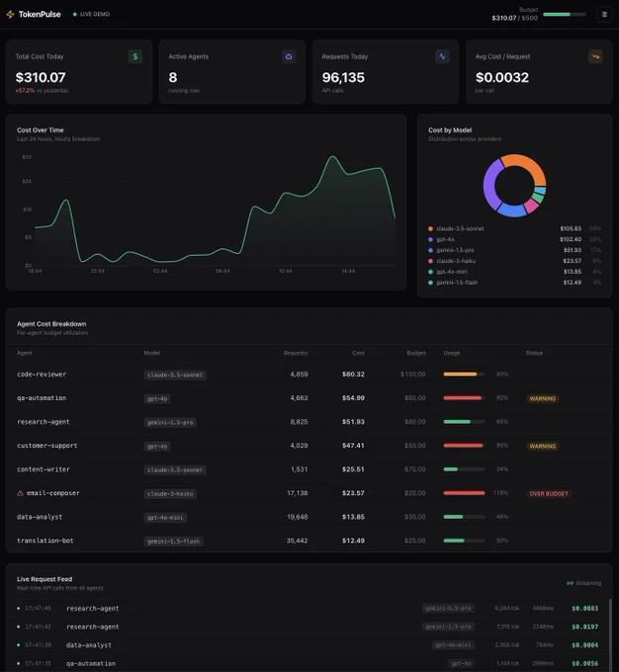Screen dimensions: 619x672
Task: Click the square icon button beside budget bar
Action: click(604, 15)
